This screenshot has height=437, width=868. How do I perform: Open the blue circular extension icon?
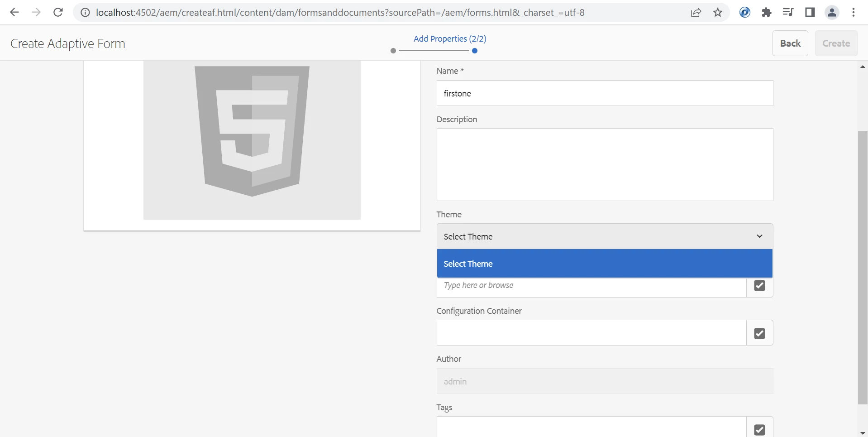pos(745,13)
